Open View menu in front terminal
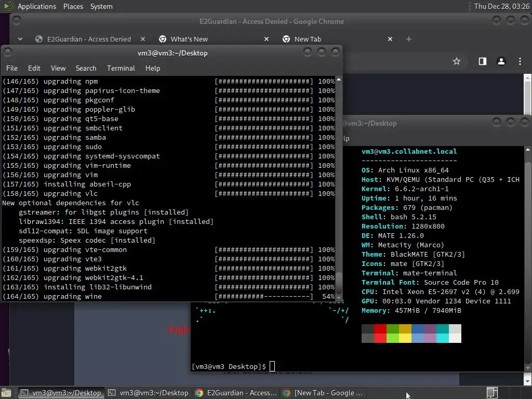This screenshot has height=399, width=532. click(58, 68)
